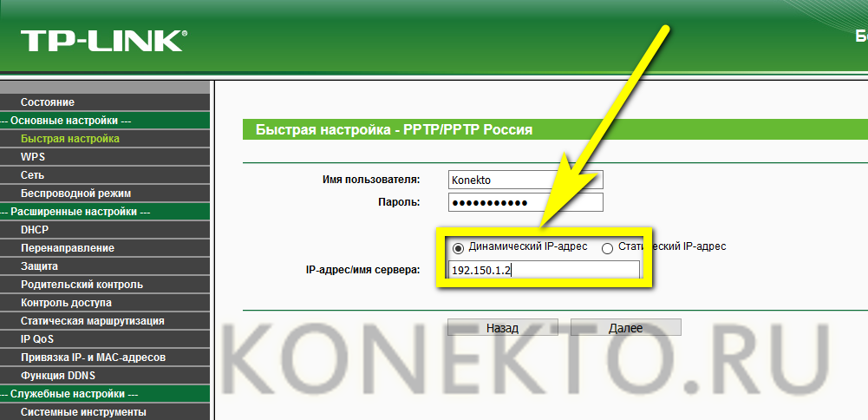Focus the Имя пользователя input field

(x=525, y=180)
